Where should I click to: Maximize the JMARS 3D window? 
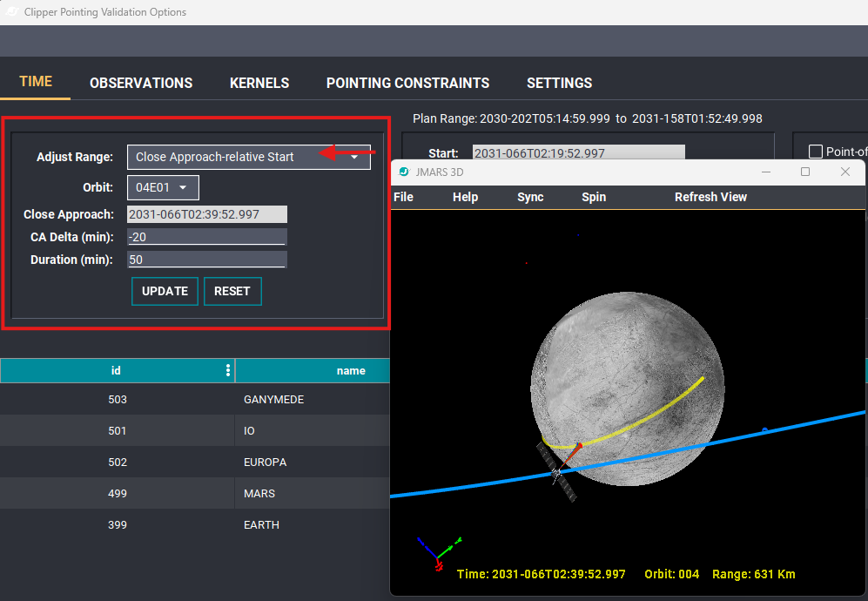(805, 172)
